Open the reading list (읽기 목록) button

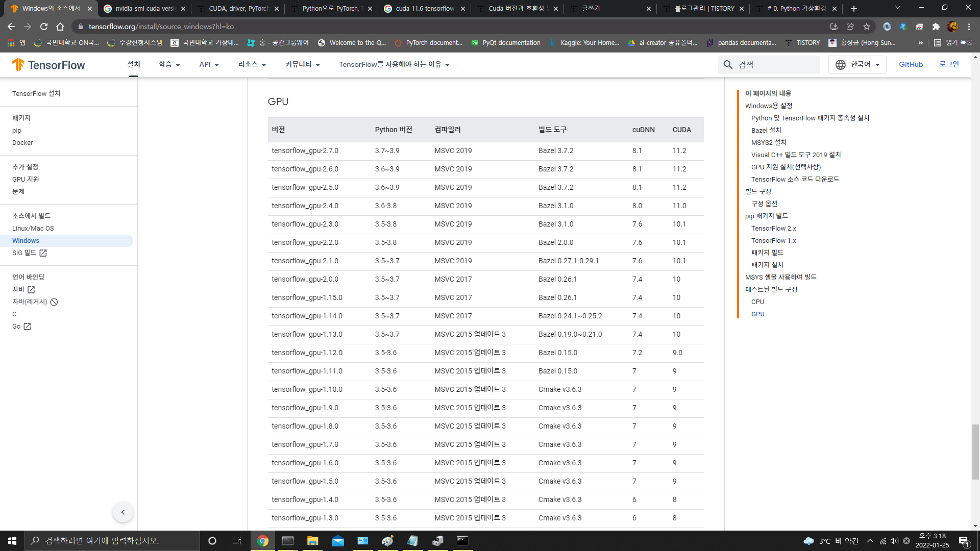pyautogui.click(x=953, y=43)
